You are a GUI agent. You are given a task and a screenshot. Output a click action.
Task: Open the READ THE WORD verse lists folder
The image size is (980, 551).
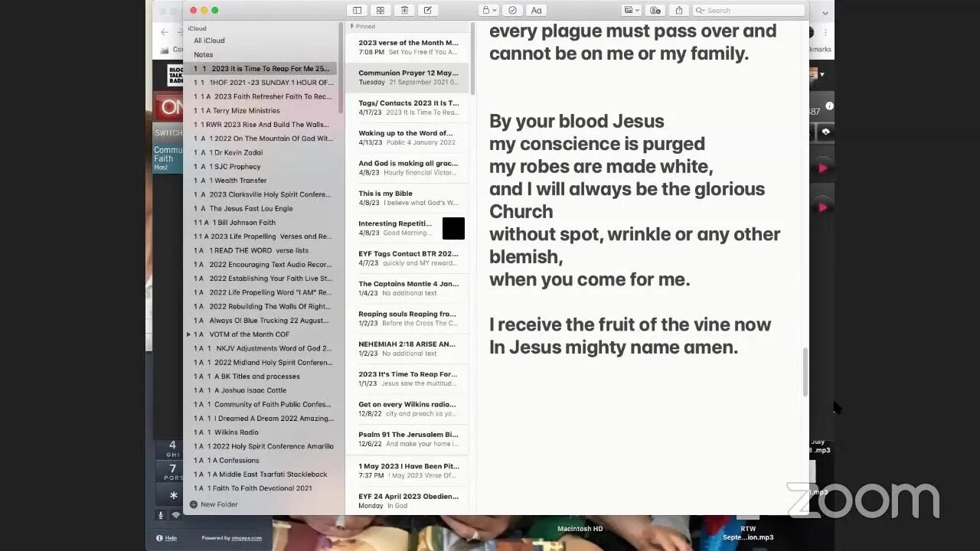tap(261, 250)
